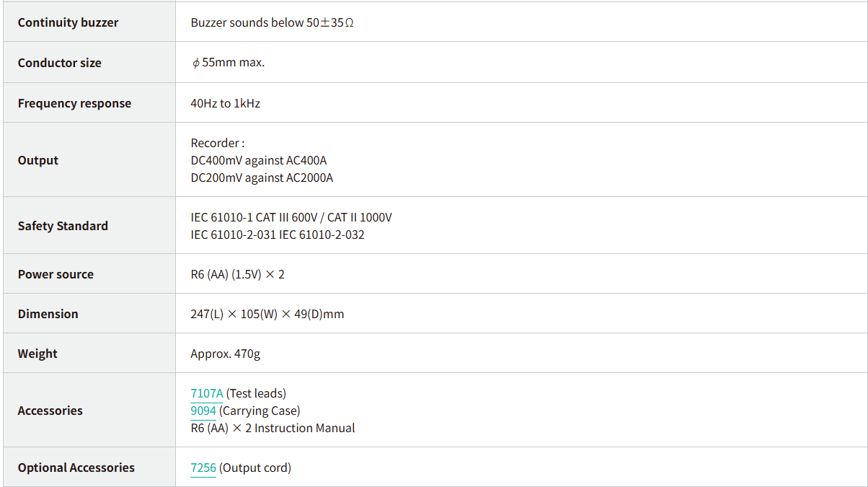This screenshot has height=487, width=868.
Task: Click the 'φ55mm max.' value
Action: [228, 62]
